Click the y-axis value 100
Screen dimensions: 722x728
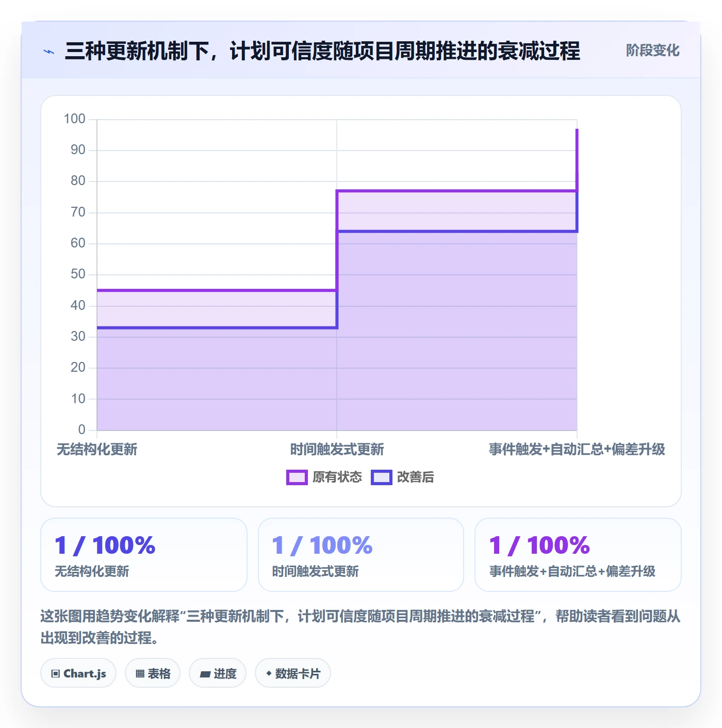point(74,119)
